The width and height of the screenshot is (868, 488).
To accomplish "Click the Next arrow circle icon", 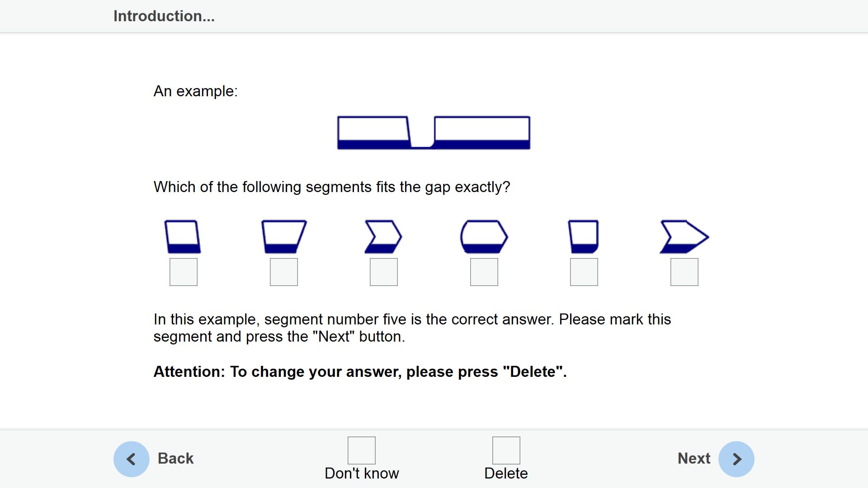I will coord(736,459).
